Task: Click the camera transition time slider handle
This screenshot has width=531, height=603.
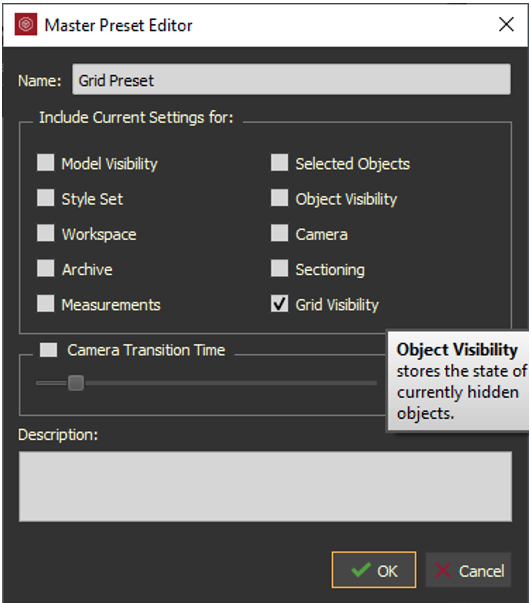Action: [76, 383]
